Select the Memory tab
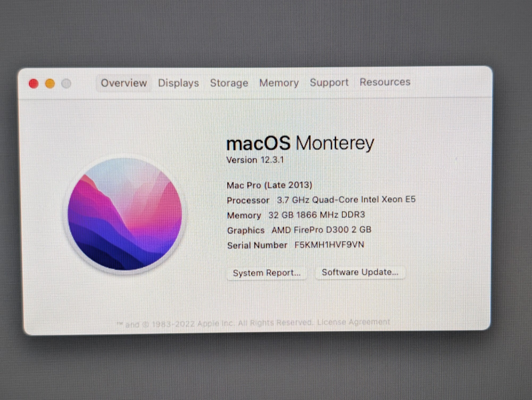The height and width of the screenshot is (400, 532). pyautogui.click(x=279, y=83)
